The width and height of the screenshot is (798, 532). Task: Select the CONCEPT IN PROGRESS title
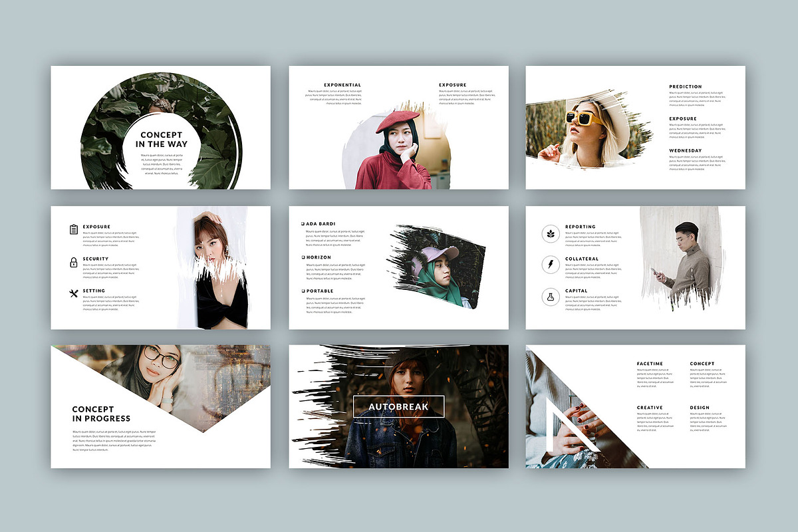(x=101, y=414)
